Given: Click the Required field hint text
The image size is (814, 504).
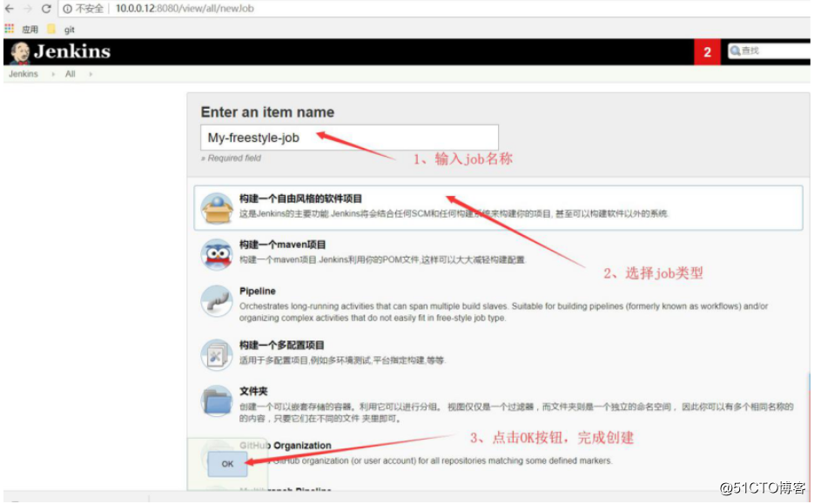Looking at the screenshot, I should coord(231,158).
